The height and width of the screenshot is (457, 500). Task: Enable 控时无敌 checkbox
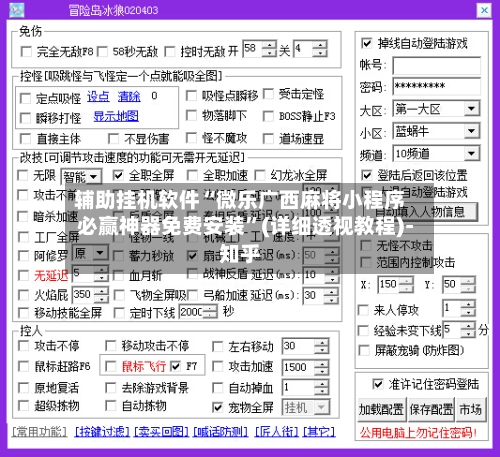click(x=170, y=52)
